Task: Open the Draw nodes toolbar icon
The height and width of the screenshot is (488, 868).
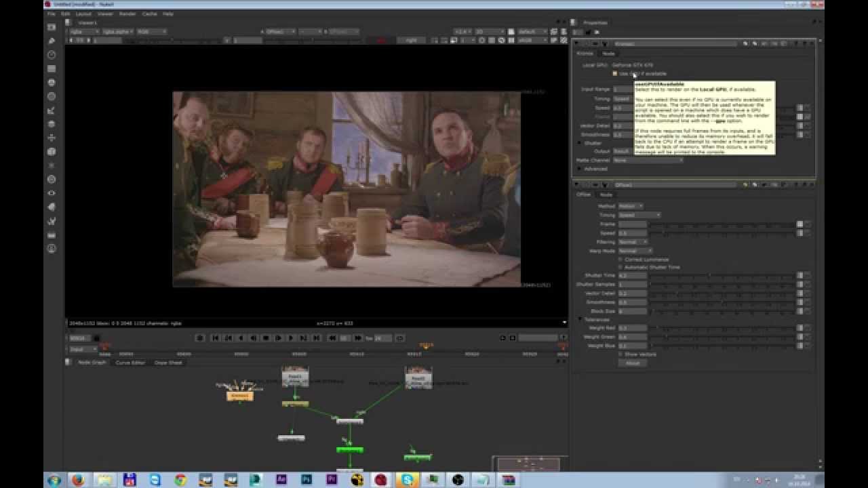Action: point(52,41)
